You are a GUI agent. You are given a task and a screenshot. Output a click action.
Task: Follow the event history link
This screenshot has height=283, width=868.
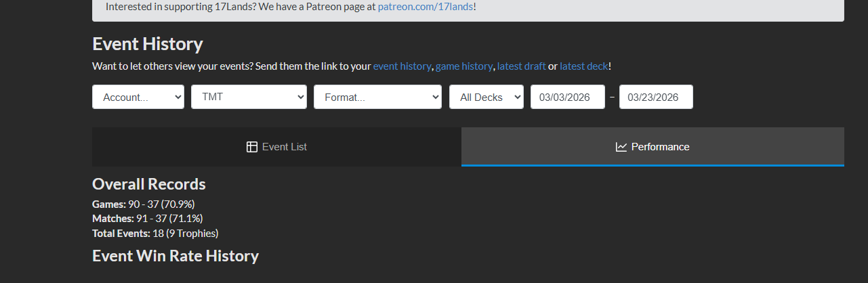point(402,66)
